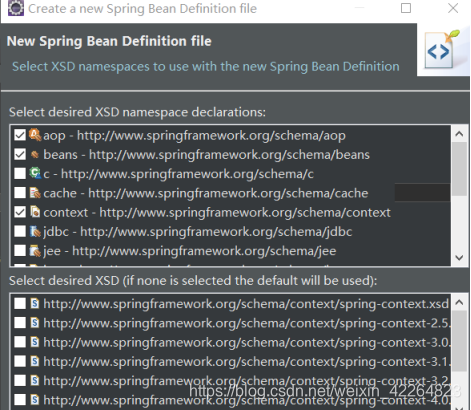Check the spring-context-2.5 XSD checkbox
Viewport: 471px width, 410px height.
(20, 323)
